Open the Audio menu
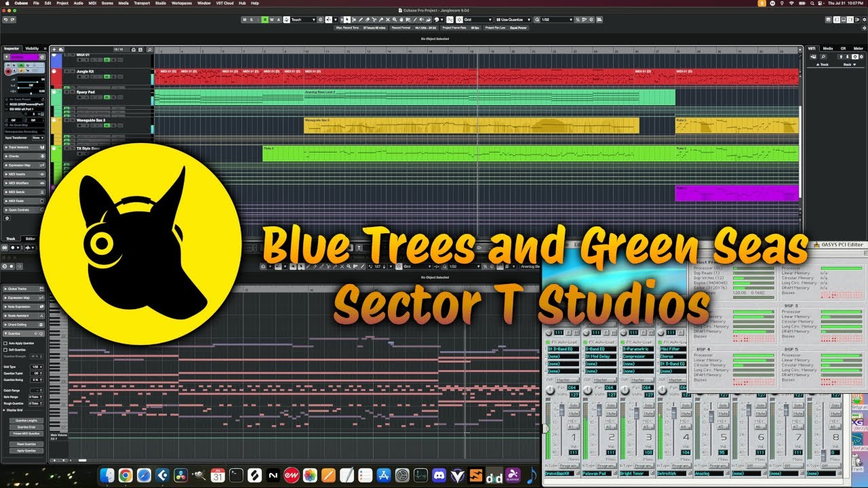The image size is (868, 488). pos(78,3)
